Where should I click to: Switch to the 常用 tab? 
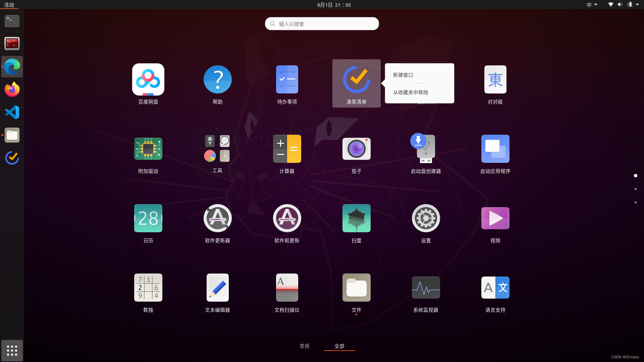pyautogui.click(x=305, y=346)
